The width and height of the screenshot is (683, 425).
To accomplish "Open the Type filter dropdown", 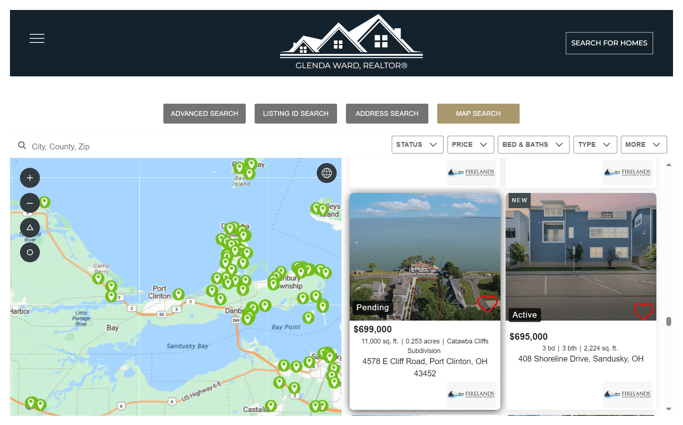I will pyautogui.click(x=595, y=145).
